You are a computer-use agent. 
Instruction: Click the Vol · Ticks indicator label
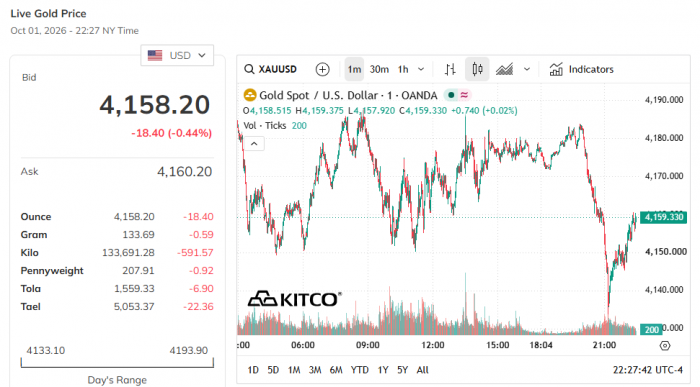[x=265, y=125]
